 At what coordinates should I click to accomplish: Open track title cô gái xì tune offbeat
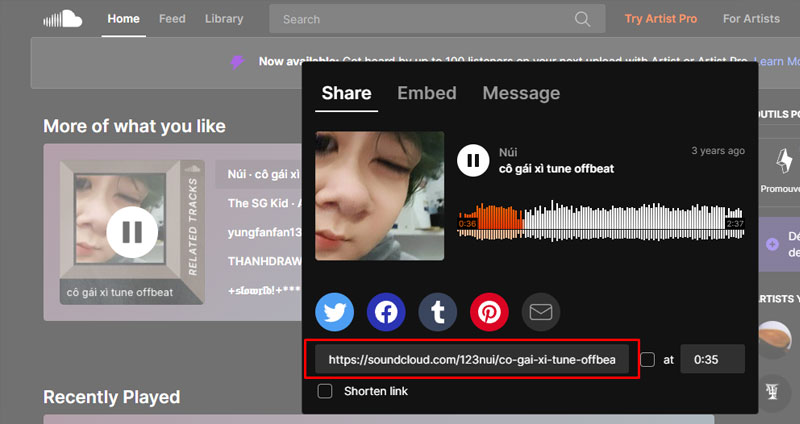tap(557, 169)
